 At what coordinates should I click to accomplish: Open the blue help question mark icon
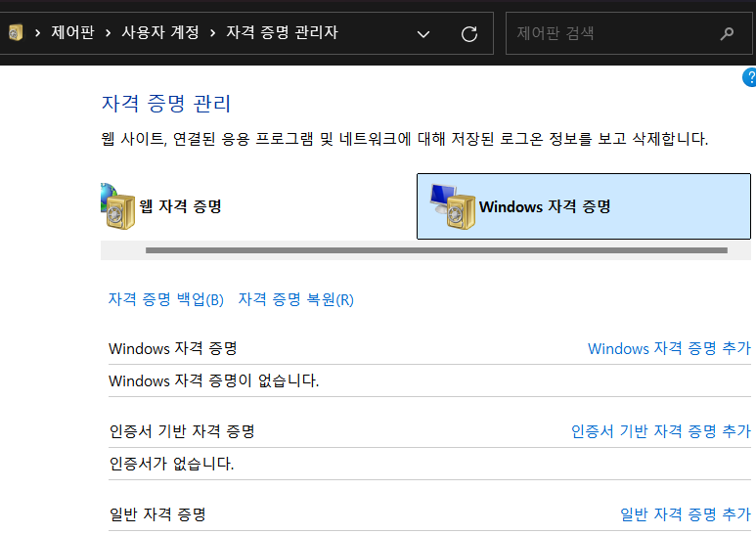coord(750,77)
